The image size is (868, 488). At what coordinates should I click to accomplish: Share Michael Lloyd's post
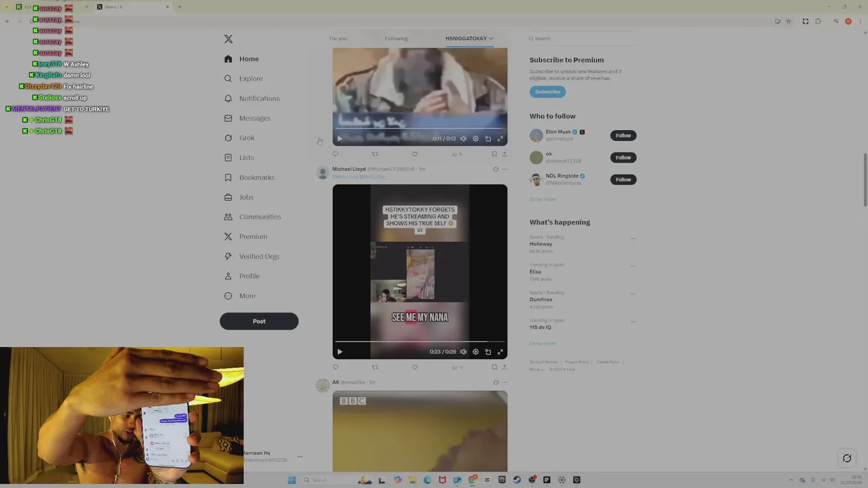pos(504,367)
